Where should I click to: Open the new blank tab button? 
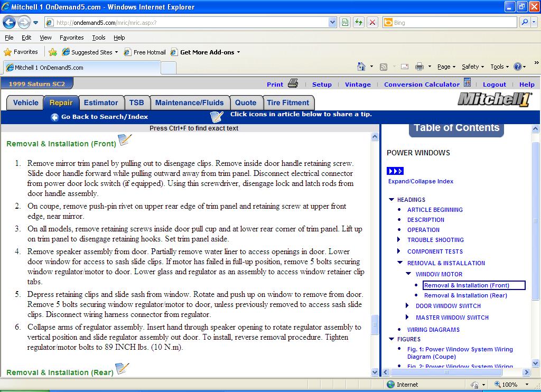[x=169, y=68]
